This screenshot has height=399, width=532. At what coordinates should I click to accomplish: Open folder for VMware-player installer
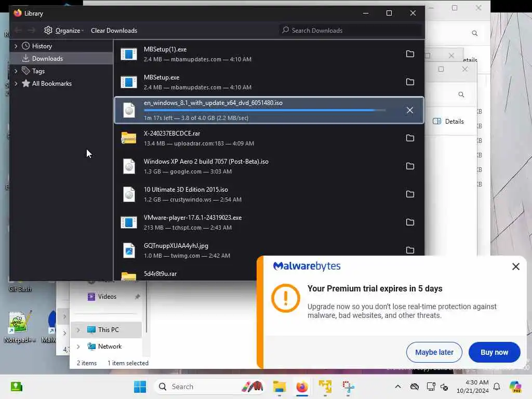click(x=410, y=222)
